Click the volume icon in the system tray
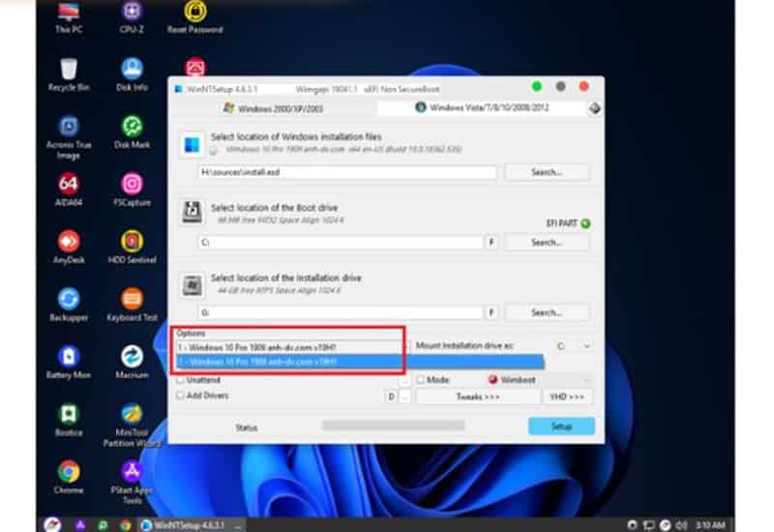Screen dimensions: 774x532 (682, 525)
